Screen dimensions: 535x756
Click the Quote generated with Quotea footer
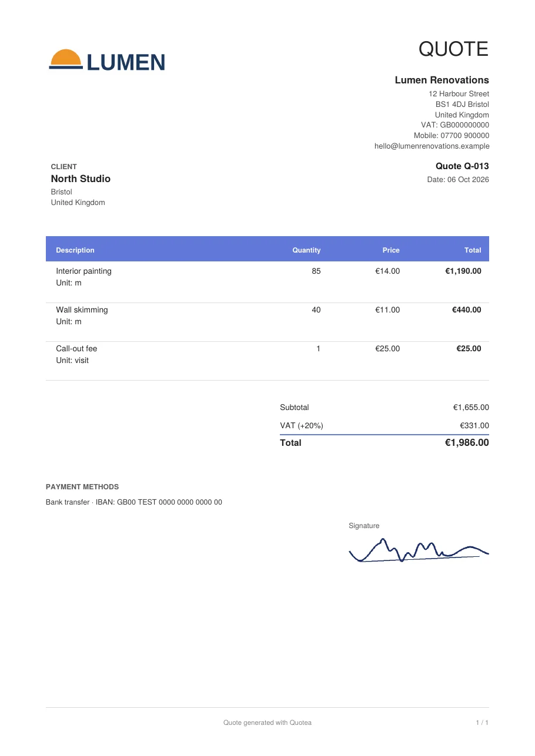point(267,723)
